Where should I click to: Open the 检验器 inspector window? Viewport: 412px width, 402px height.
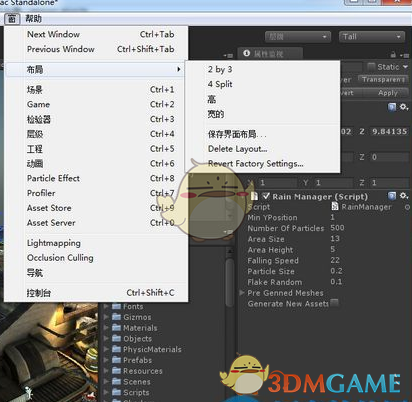click(x=97, y=119)
